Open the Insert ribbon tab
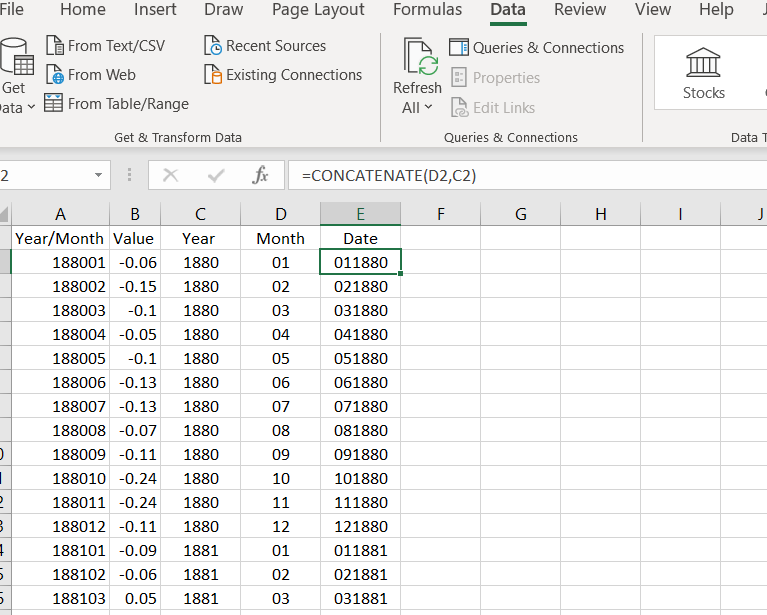This screenshot has height=615, width=767. point(155,10)
